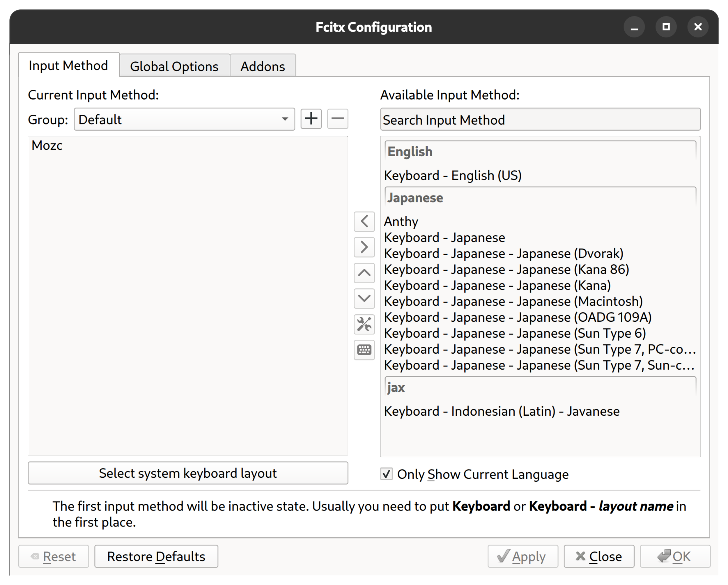Select Japanese (Kana 86) keyboard entry

pyautogui.click(x=540, y=269)
